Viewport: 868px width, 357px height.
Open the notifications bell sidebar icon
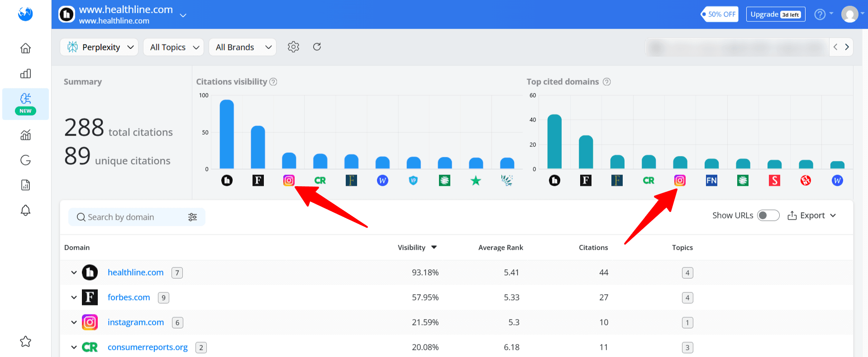click(x=26, y=210)
